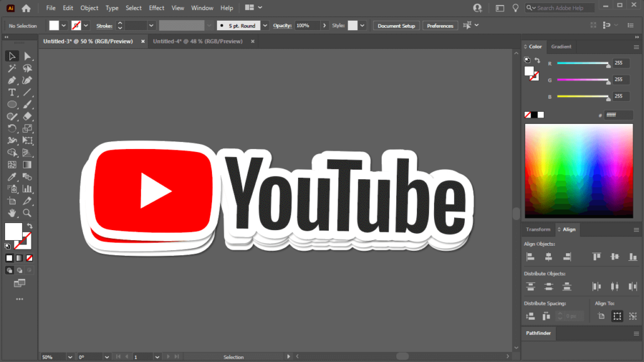Select the Direct Selection tool
The width and height of the screenshot is (644, 362).
click(28, 56)
